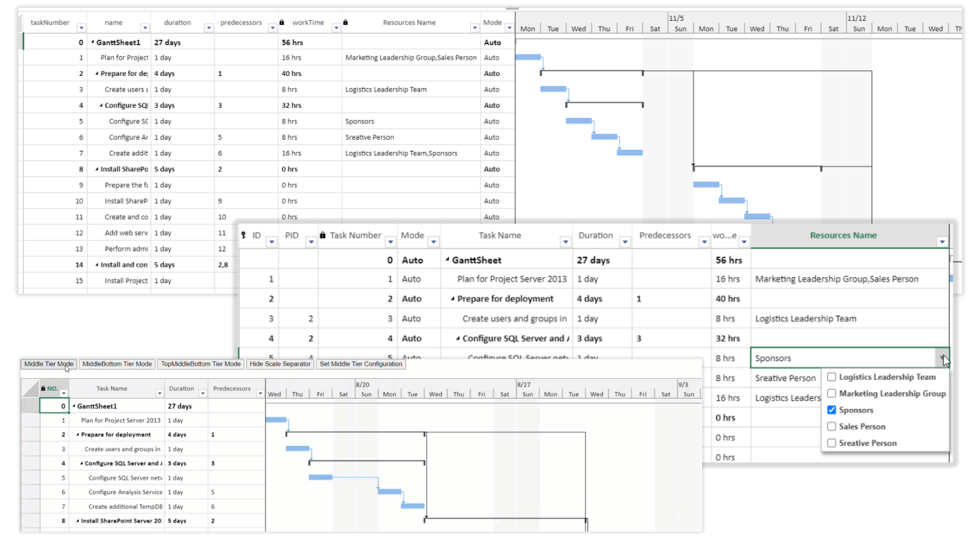Image resolution: width=980 pixels, height=537 pixels.
Task: Open the NO. column filter arrow
Action: pos(64,394)
